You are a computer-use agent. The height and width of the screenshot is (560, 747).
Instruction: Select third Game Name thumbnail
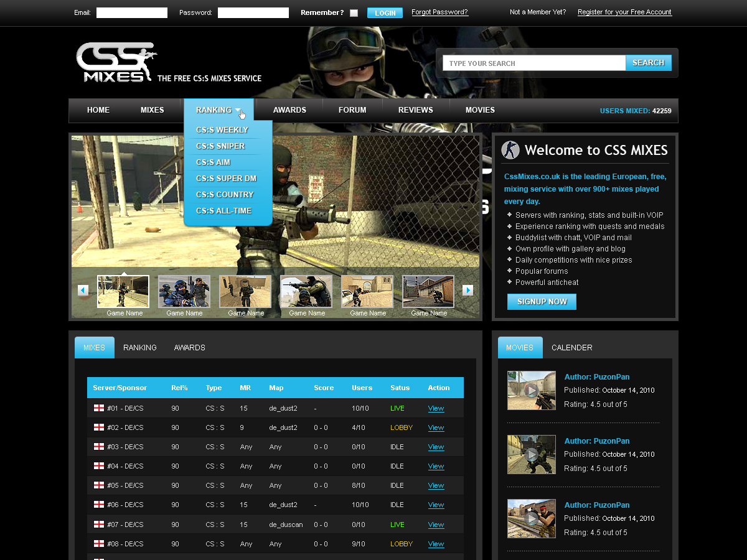point(245,292)
